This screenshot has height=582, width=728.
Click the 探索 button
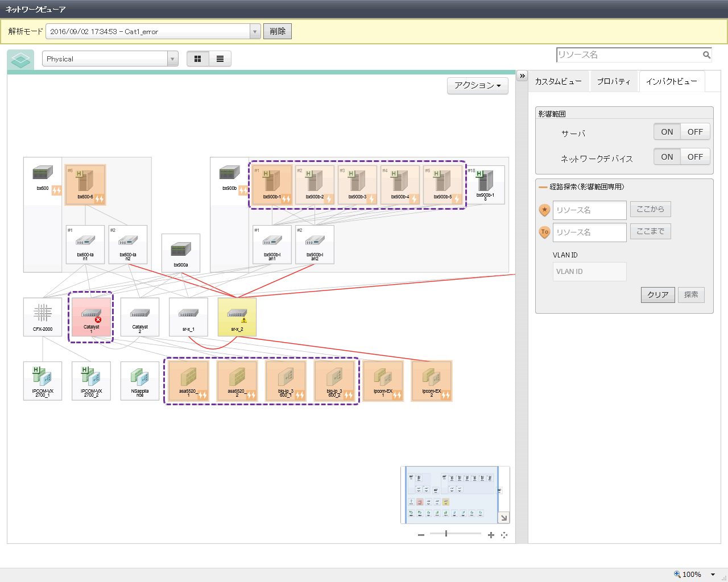click(x=691, y=294)
